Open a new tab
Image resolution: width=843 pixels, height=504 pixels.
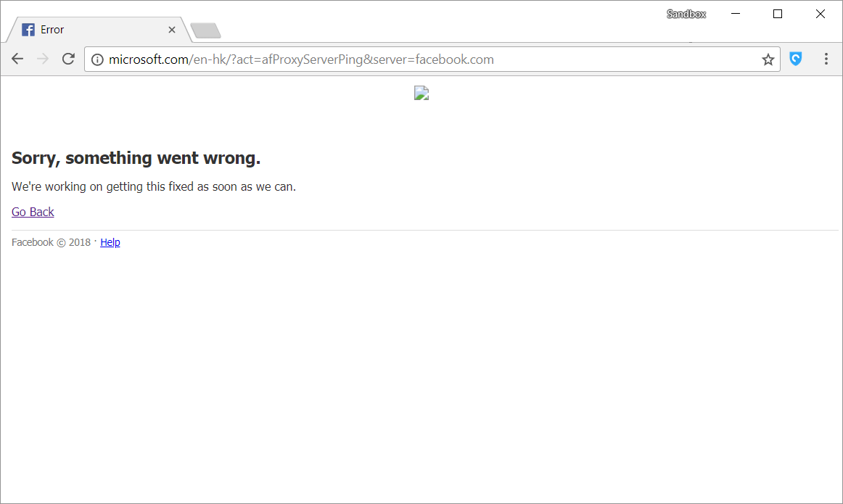(206, 30)
